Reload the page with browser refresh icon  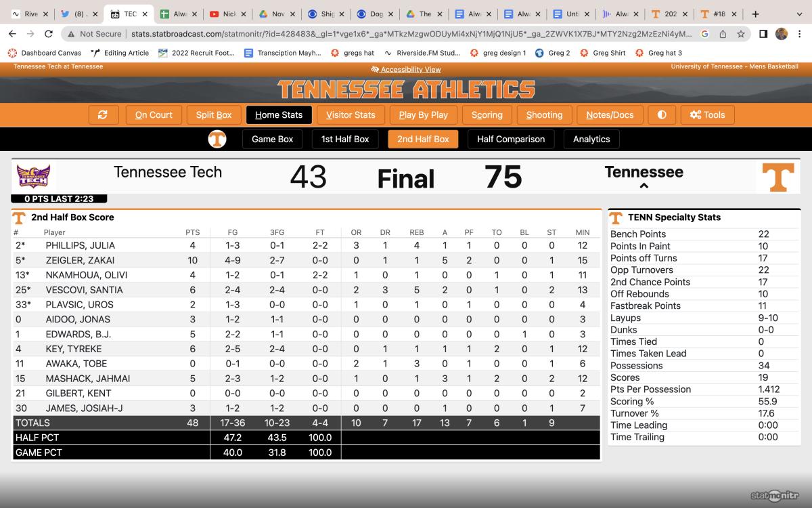(x=48, y=34)
